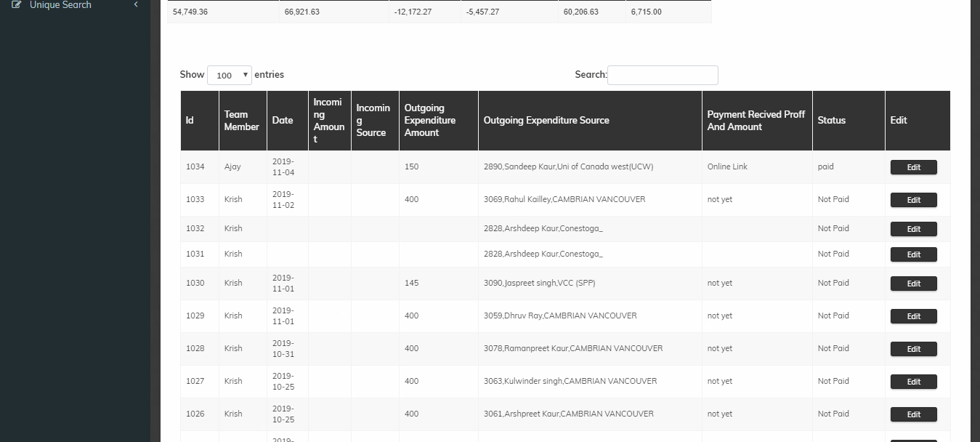Click the summary value 66,921.63
Viewport: 980px width, 442px height.
(301, 12)
